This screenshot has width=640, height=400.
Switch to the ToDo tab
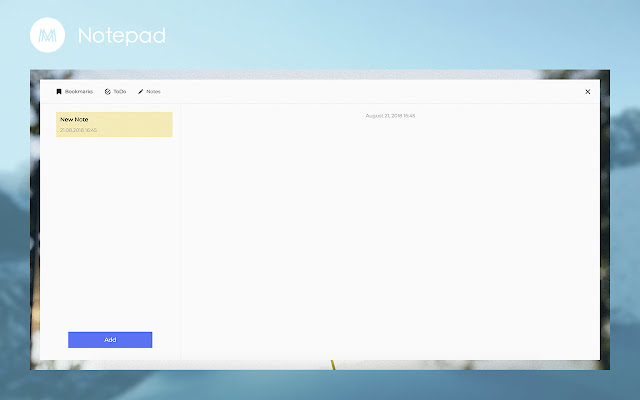(x=116, y=91)
